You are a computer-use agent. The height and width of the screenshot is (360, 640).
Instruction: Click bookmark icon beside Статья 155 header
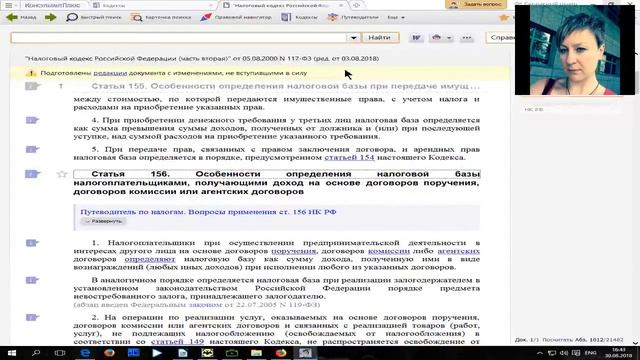pyautogui.click(x=32, y=86)
